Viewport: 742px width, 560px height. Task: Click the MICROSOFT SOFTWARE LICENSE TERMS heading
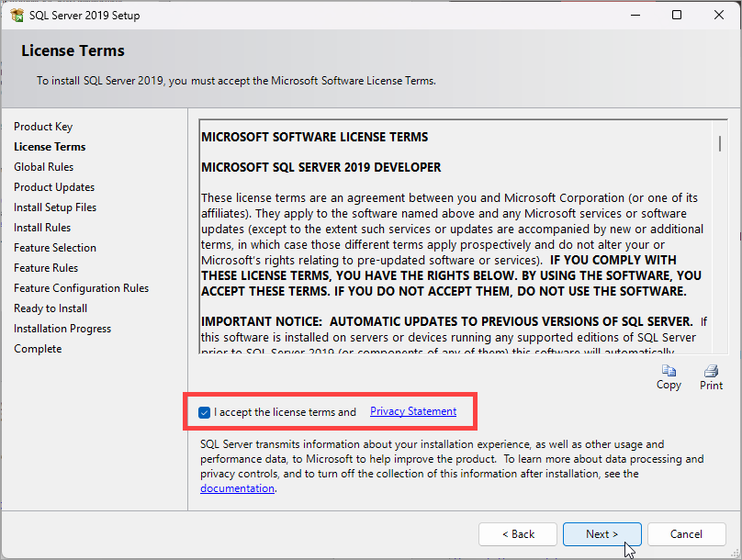pyautogui.click(x=314, y=137)
